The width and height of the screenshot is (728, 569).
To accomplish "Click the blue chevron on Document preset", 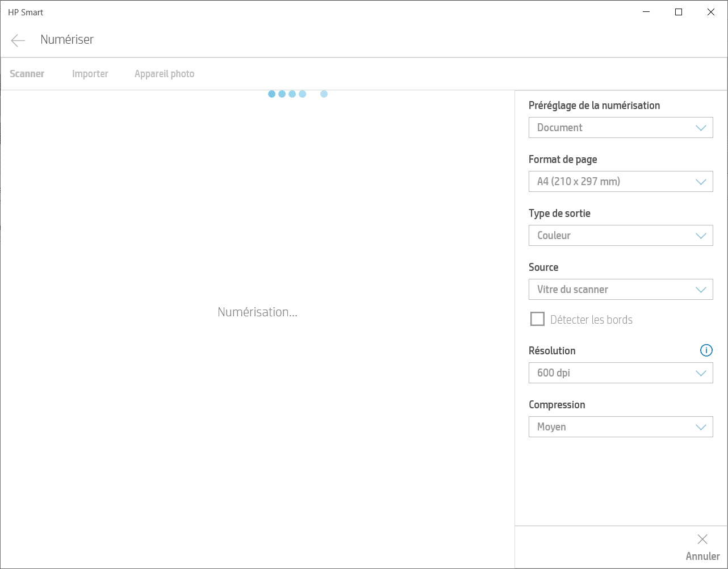I will pyautogui.click(x=700, y=127).
